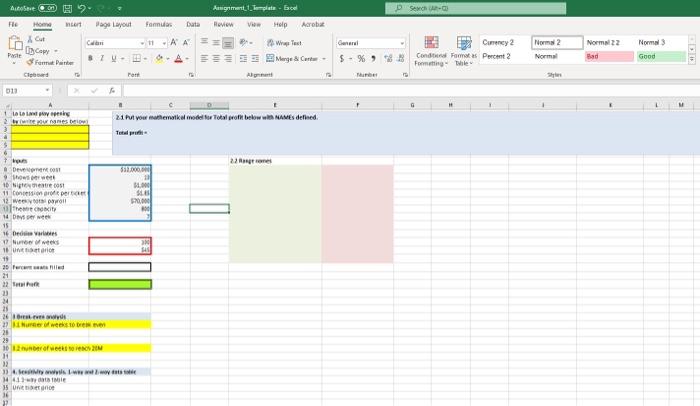Top align the cell content

tap(204, 42)
